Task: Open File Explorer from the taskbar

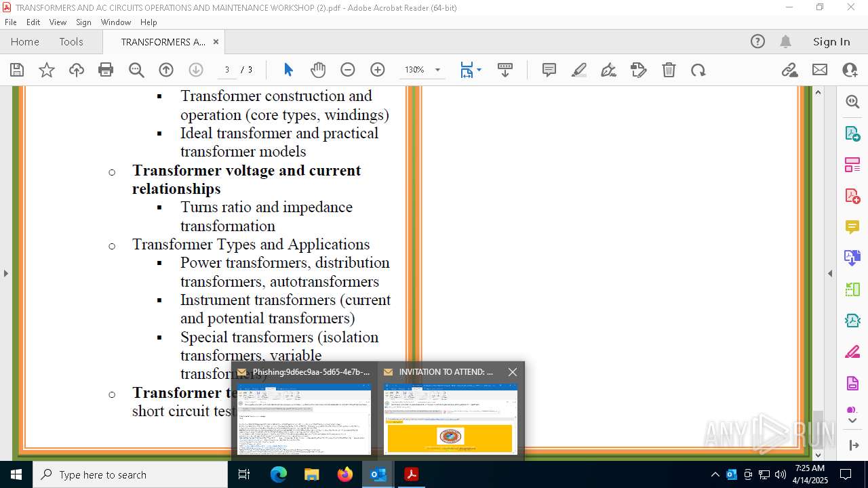Action: point(311,474)
